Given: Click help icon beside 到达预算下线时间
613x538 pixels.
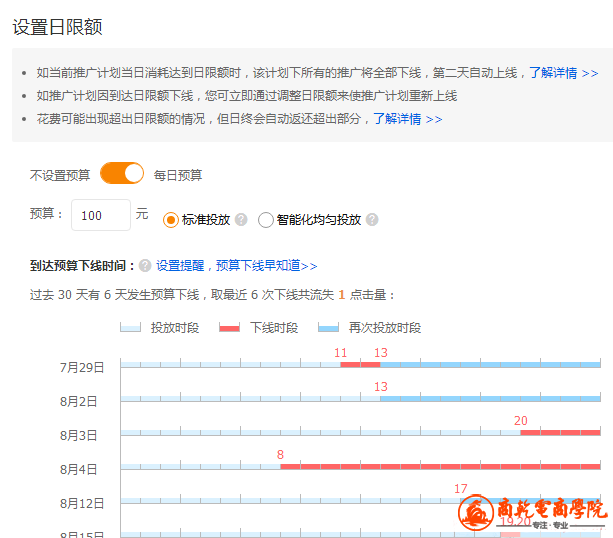Looking at the screenshot, I should (x=145, y=266).
